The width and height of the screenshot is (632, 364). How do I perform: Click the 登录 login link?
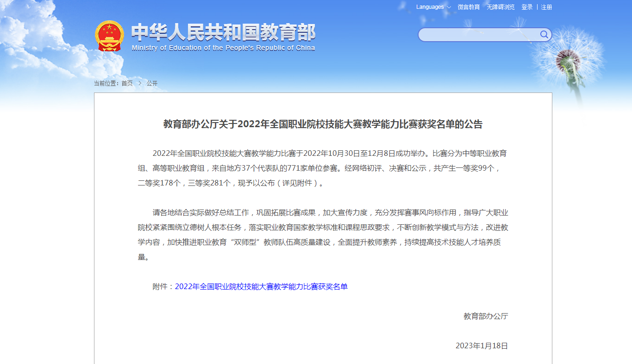pos(527,7)
